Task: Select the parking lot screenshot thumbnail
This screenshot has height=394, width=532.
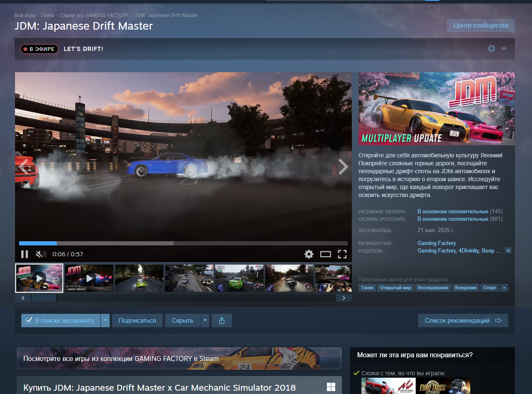Action: 189,278
